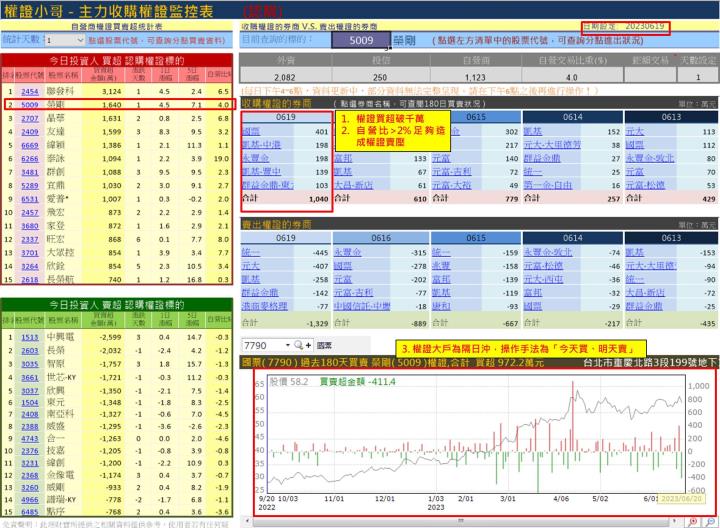This screenshot has height=528, width=720.
Task: Open stock code 3701 link
Action: point(29,253)
